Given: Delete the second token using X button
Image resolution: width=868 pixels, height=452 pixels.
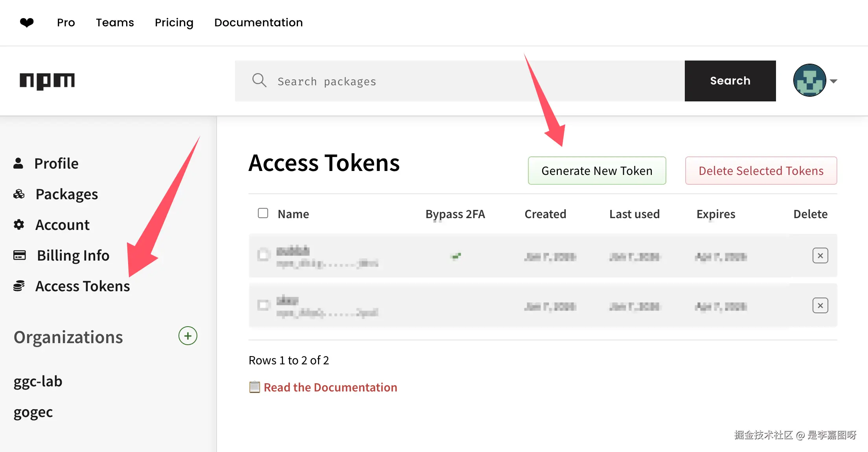Looking at the screenshot, I should [820, 305].
